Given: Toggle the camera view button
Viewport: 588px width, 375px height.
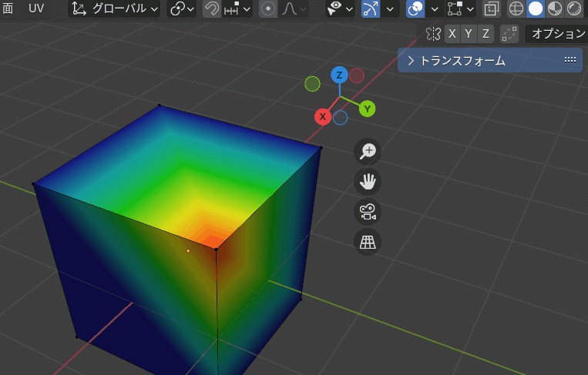Looking at the screenshot, I should coord(368,212).
